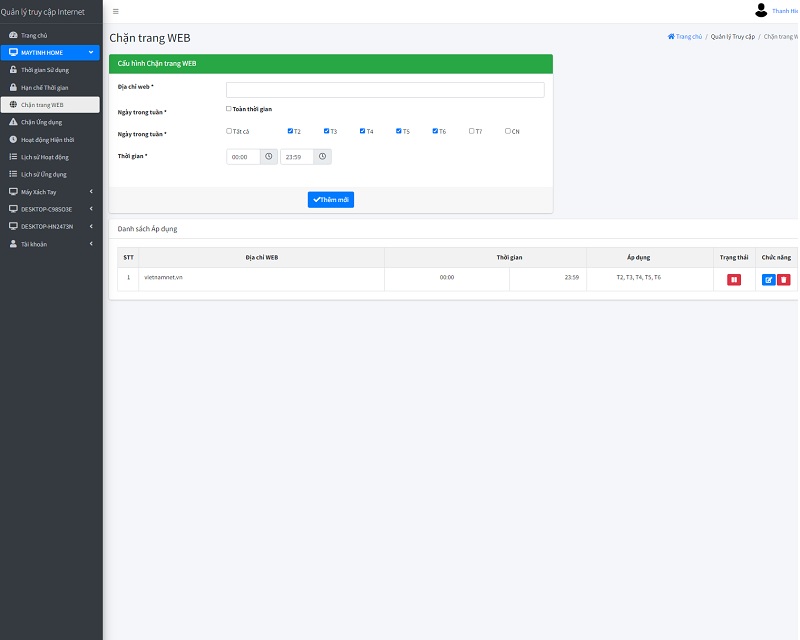Check the Tất cả days checkbox
The width and height of the screenshot is (800, 640).
click(x=229, y=131)
